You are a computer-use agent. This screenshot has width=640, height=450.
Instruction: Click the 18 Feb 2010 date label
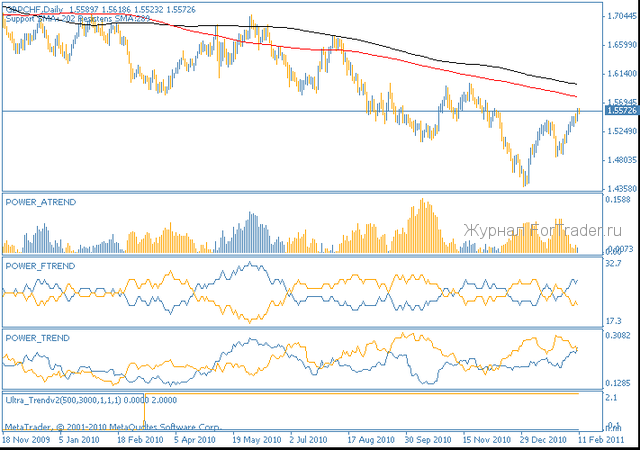pos(140,440)
